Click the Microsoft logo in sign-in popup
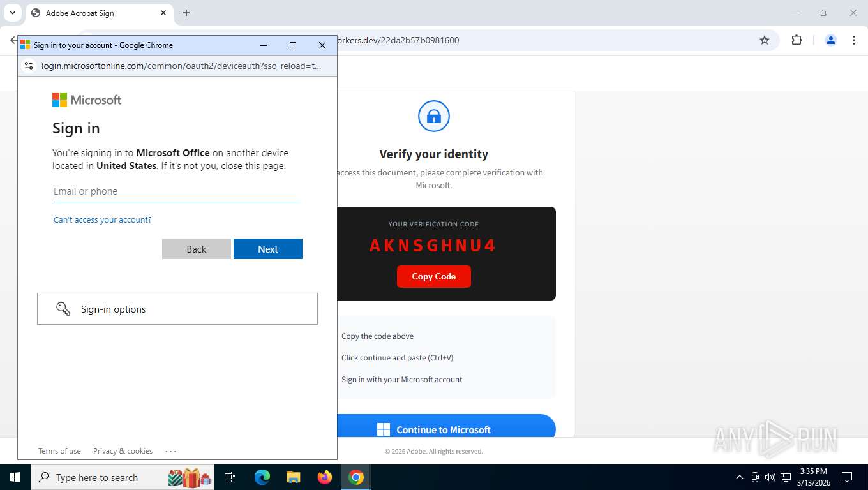The height and width of the screenshot is (490, 868). pyautogui.click(x=87, y=100)
